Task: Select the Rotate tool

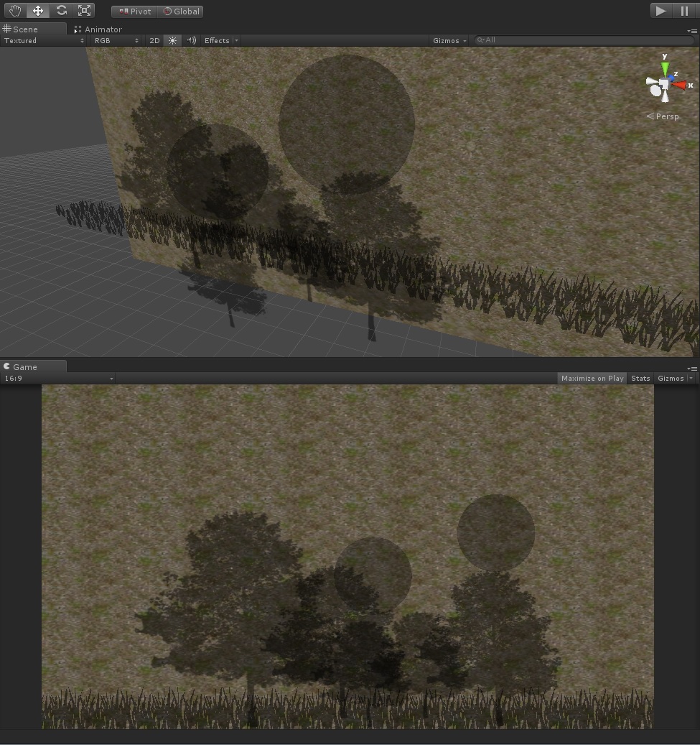Action: coord(61,10)
